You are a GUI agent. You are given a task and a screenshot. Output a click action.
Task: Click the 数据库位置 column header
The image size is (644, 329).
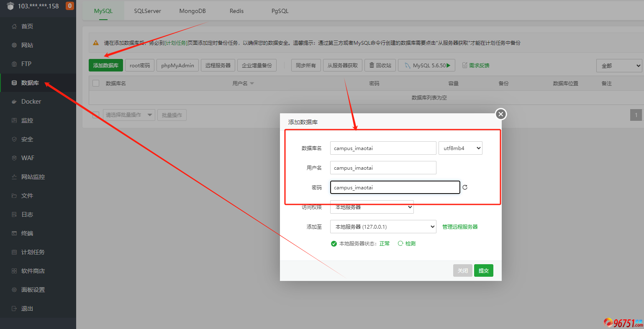tap(566, 84)
